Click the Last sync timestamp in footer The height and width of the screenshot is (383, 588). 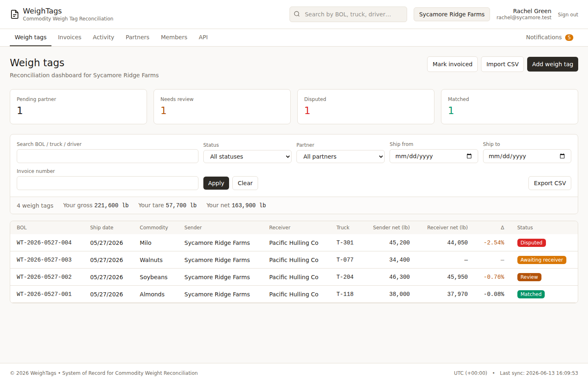coord(539,373)
